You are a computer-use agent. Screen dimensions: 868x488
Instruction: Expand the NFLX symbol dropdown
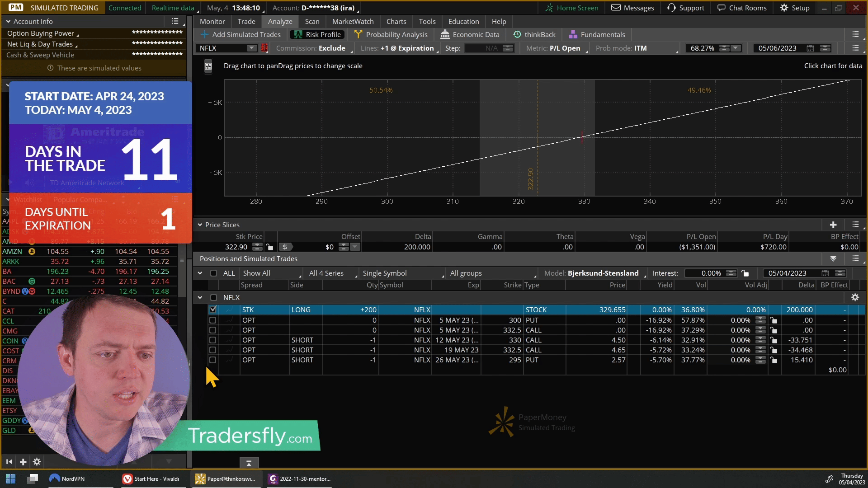[251, 48]
